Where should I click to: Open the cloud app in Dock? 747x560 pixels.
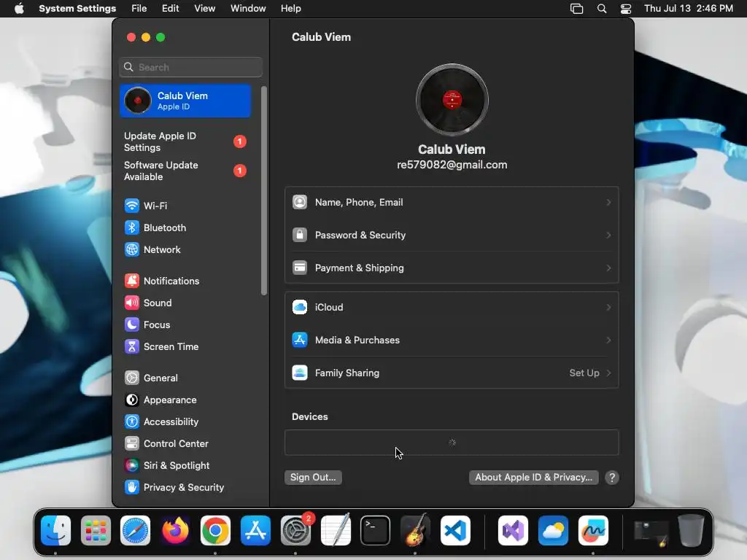[x=553, y=530]
